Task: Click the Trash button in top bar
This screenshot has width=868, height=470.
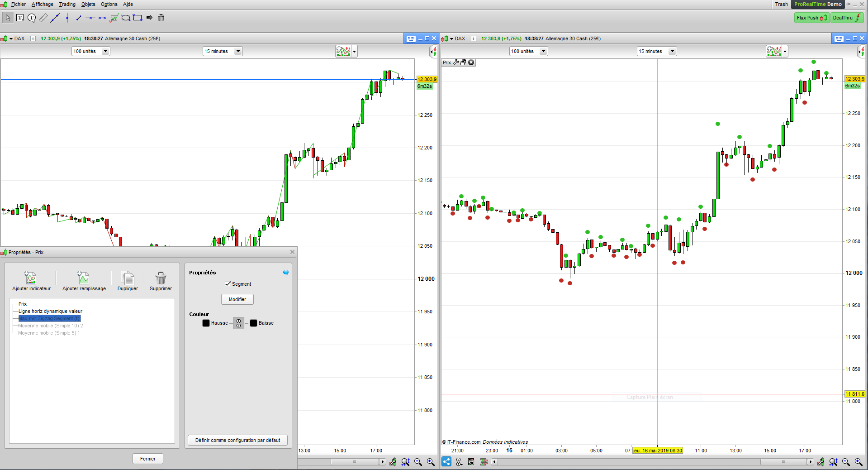Action: coord(782,4)
